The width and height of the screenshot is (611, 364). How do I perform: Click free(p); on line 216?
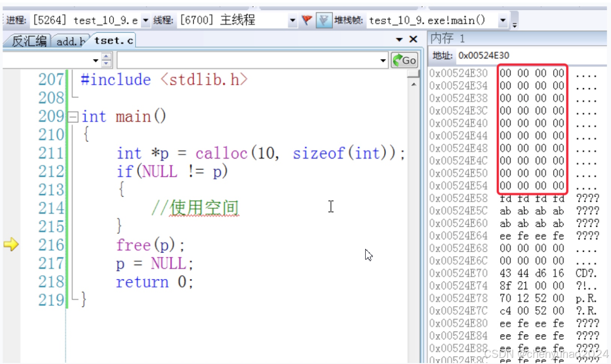coord(150,245)
